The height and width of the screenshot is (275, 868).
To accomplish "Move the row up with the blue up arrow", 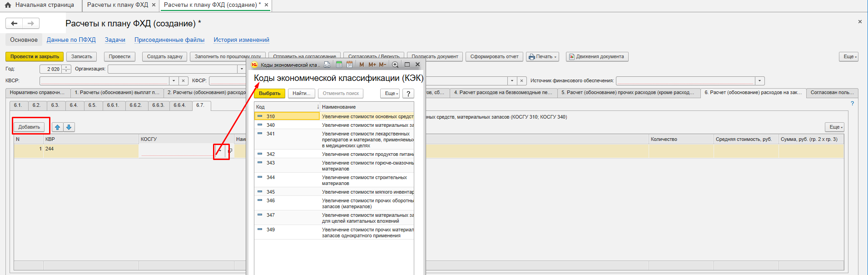I will [x=58, y=127].
